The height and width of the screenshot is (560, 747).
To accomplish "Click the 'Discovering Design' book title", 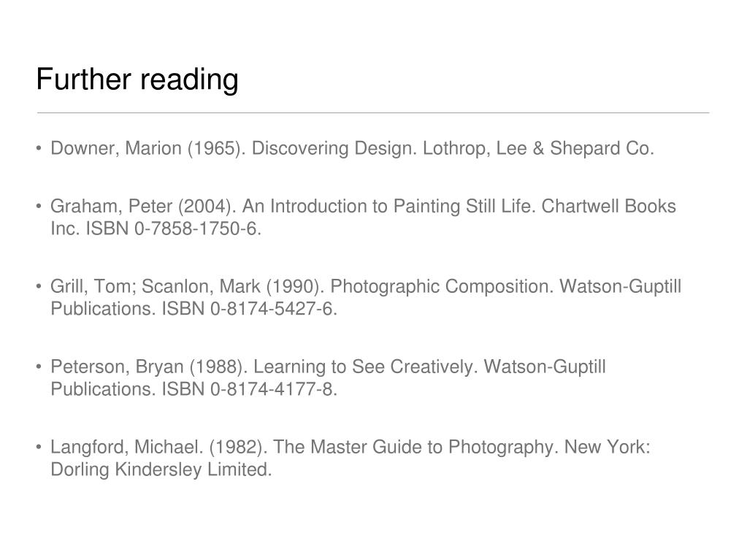I will coord(334,148).
